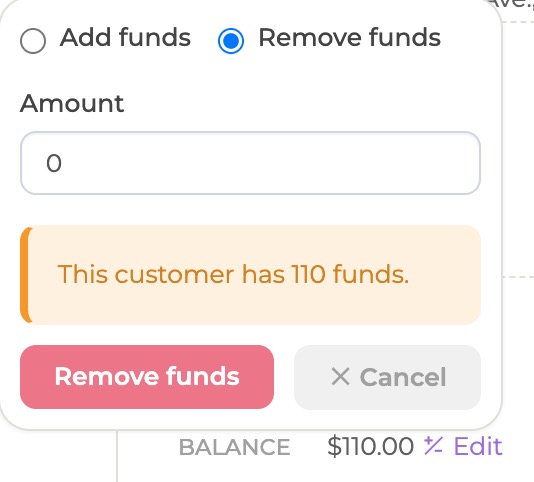Image resolution: width=534 pixels, height=482 pixels.
Task: Click the Amount label above the input
Action: click(x=72, y=103)
